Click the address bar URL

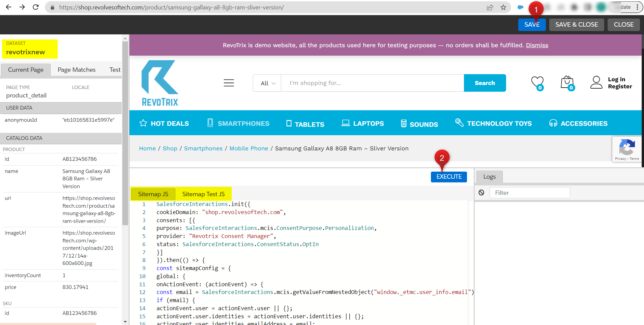[171, 7]
